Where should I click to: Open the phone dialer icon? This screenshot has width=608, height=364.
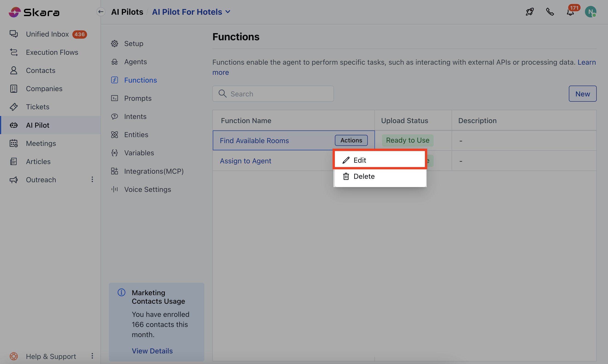550,12
